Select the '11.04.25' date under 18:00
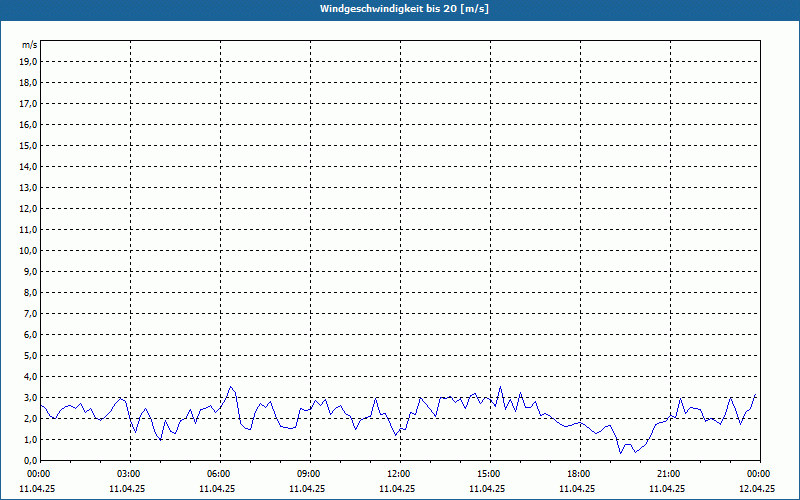Viewport: 800px width, 500px height. coord(577,488)
